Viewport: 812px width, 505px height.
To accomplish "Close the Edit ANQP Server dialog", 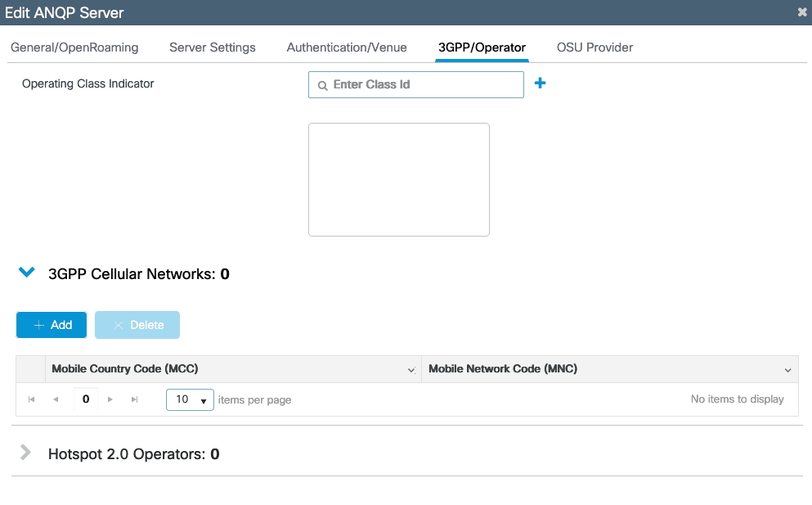I will coord(802,12).
